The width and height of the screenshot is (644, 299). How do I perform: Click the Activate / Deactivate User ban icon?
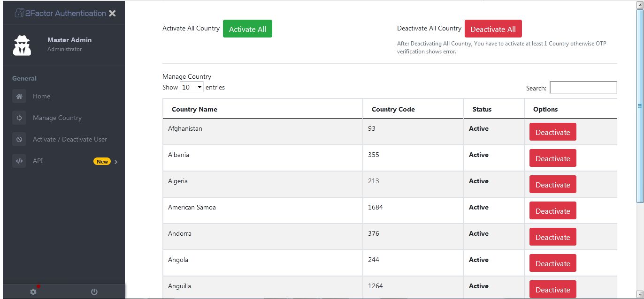point(19,140)
